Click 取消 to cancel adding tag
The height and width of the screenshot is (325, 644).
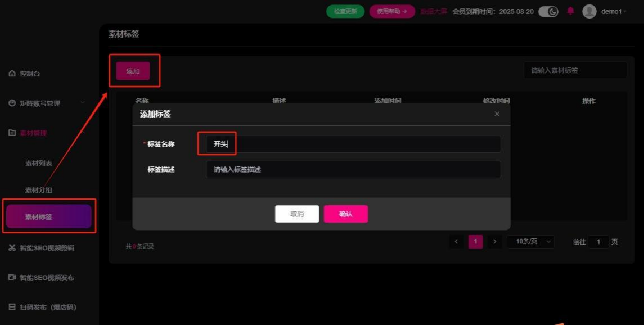pos(297,214)
